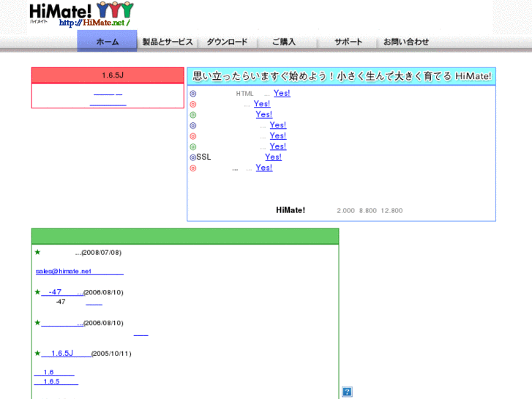Image resolution: width=532 pixels, height=399 pixels.
Task: Switch to the 製品とサービス tab
Action: coord(167,42)
